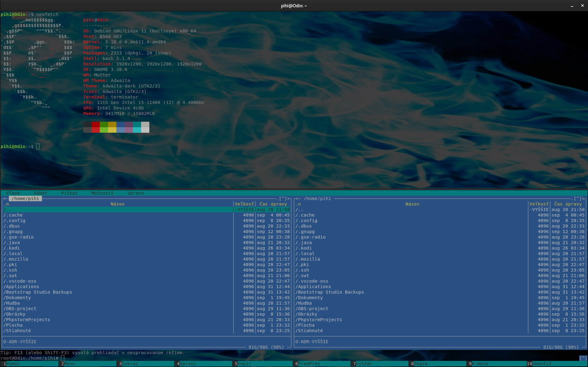
Task: Toggle sort order with left panel '.n' marker
Action: pos(6,204)
